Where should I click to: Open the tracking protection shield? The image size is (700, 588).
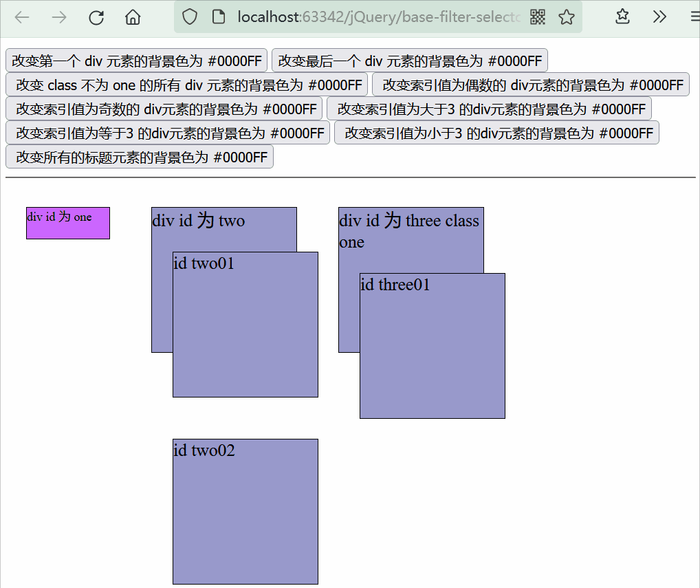[x=190, y=17]
